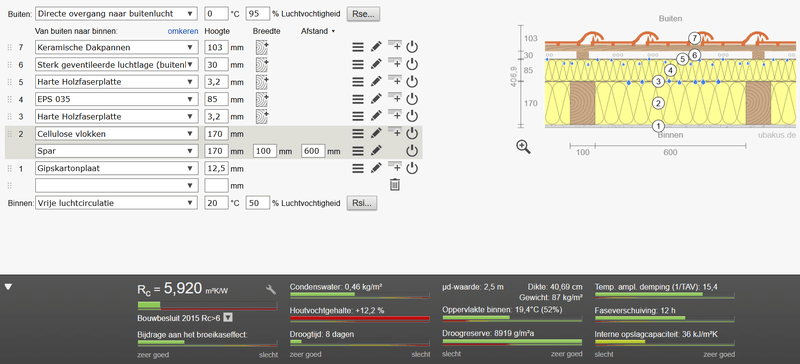800x364 pixels.
Task: Edit the Keramische Dakpannen layer with pencil
Action: click(x=376, y=47)
